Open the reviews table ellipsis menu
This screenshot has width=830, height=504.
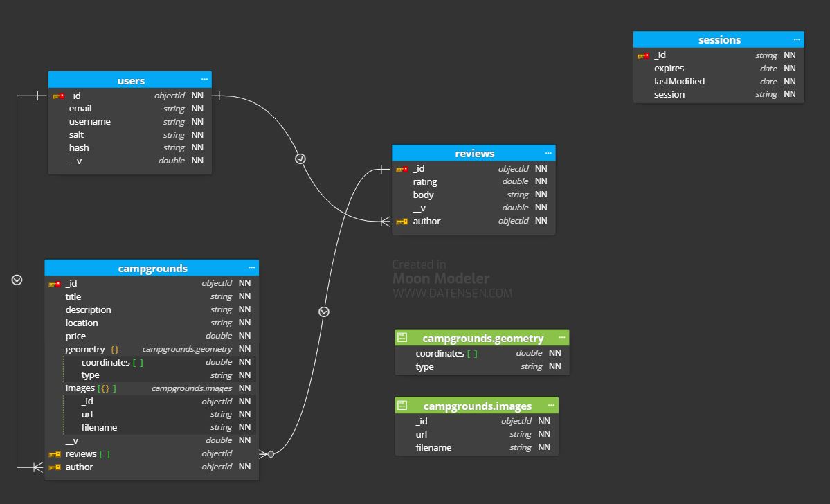click(x=548, y=153)
